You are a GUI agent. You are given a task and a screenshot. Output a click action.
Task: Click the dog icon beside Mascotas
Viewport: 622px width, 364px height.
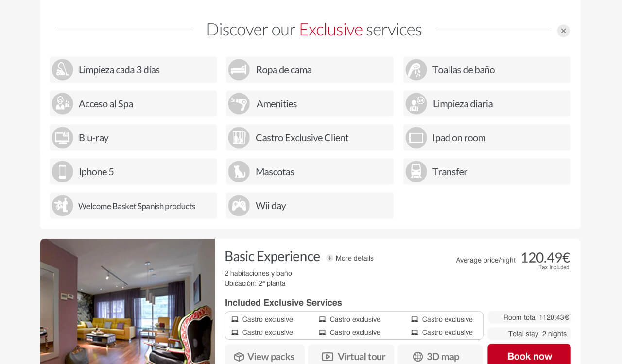tap(239, 172)
